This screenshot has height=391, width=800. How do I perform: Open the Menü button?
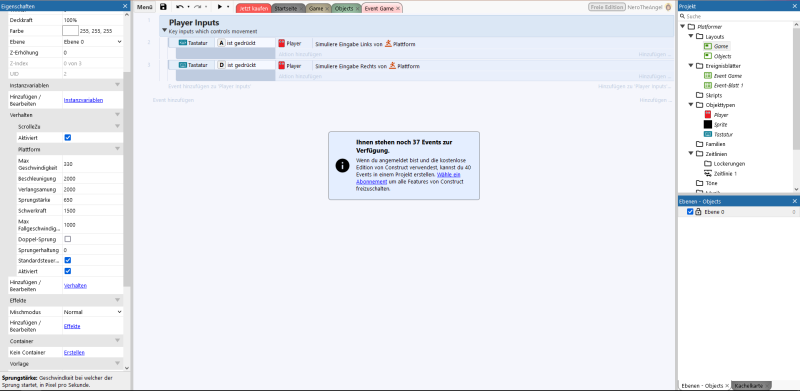144,8
